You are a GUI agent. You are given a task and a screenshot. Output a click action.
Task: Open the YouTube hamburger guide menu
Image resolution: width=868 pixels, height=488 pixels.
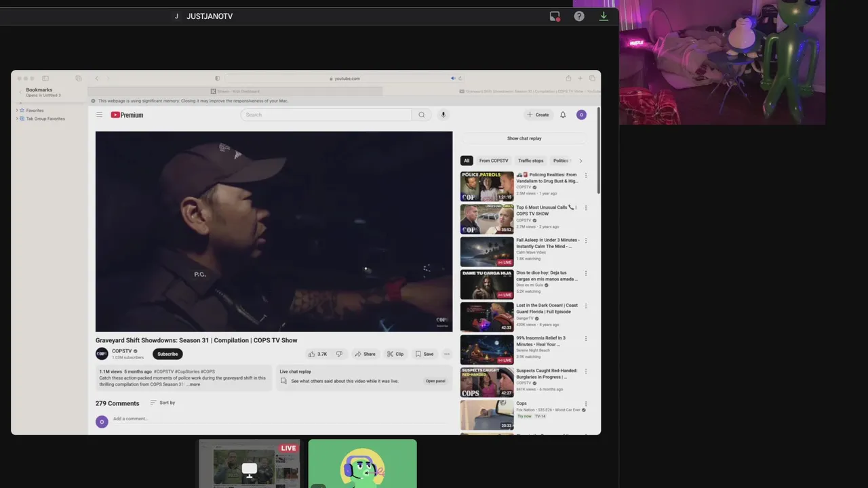[99, 115]
